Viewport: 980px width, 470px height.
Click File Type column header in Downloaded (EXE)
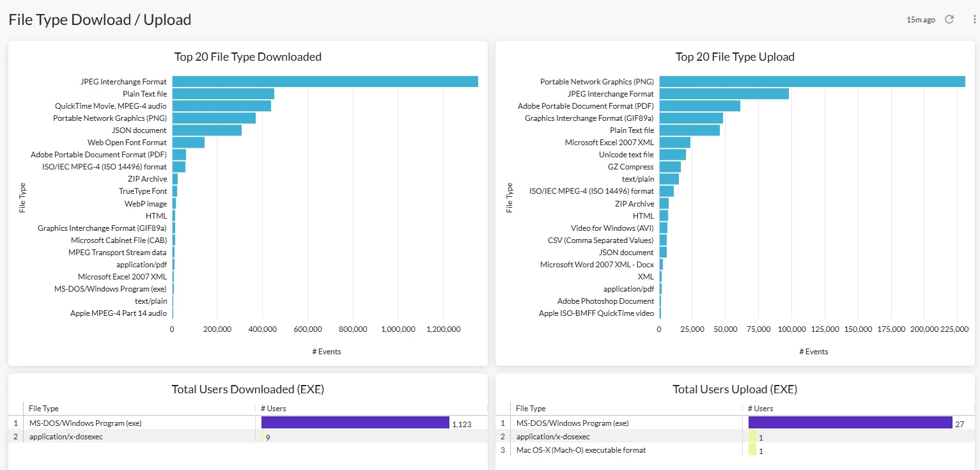pyautogui.click(x=43, y=408)
